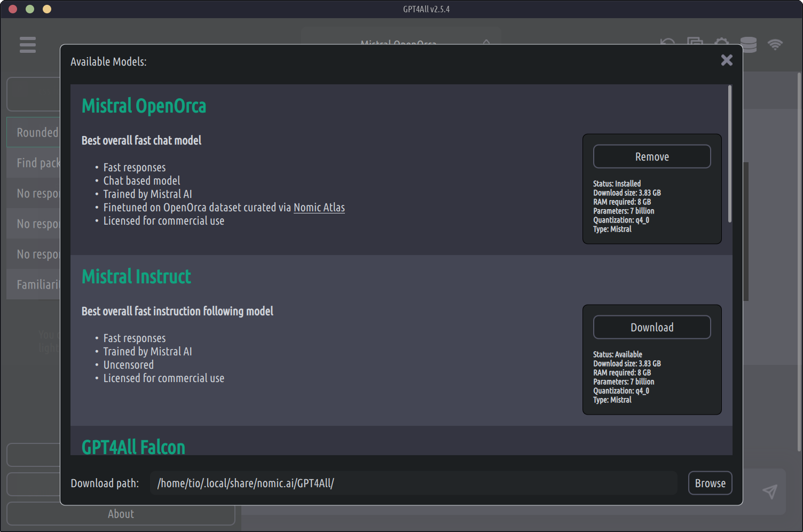The height and width of the screenshot is (532, 803).
Task: Browse for a download path folder
Action: tap(710, 483)
